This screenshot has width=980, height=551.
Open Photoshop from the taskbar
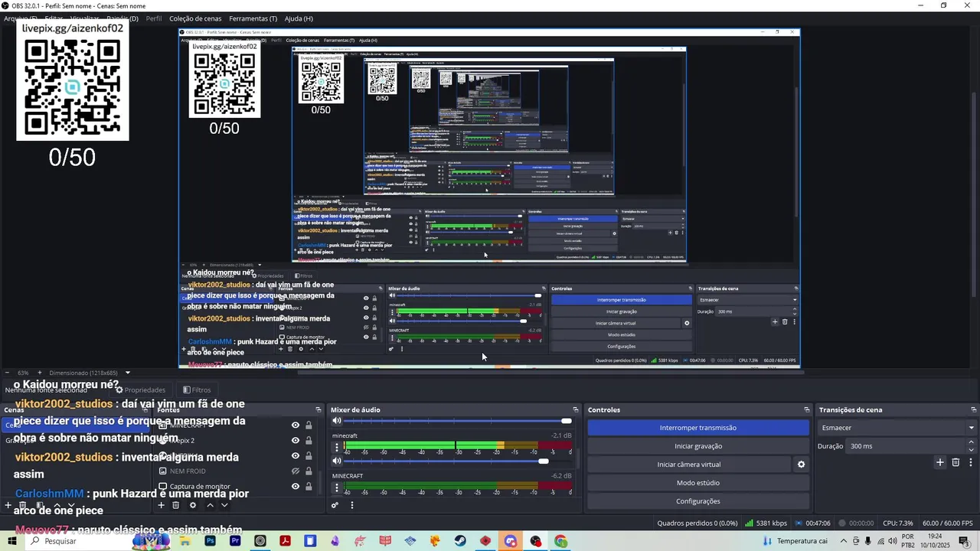[x=210, y=541]
